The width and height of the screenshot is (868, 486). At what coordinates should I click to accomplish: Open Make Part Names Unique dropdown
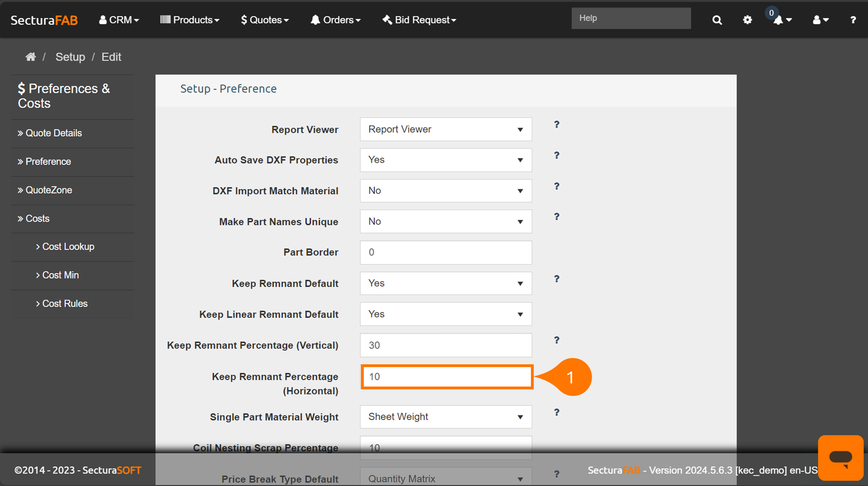[446, 222]
